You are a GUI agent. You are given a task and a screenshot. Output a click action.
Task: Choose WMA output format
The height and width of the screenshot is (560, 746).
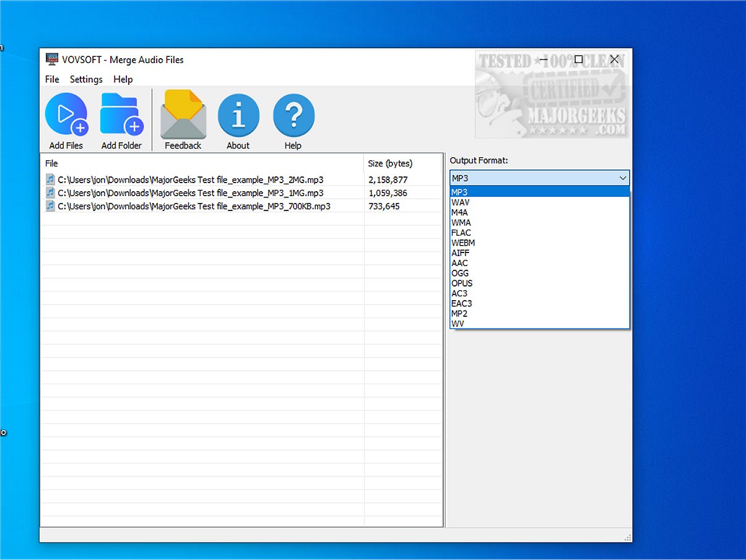click(540, 222)
